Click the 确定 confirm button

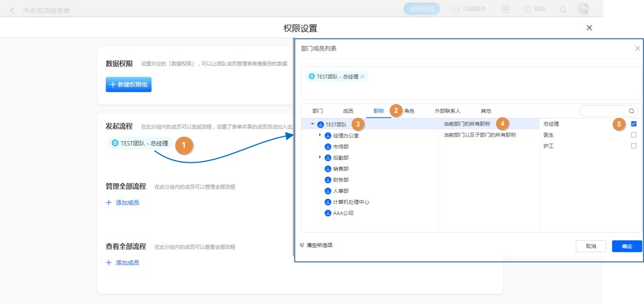[x=627, y=247]
